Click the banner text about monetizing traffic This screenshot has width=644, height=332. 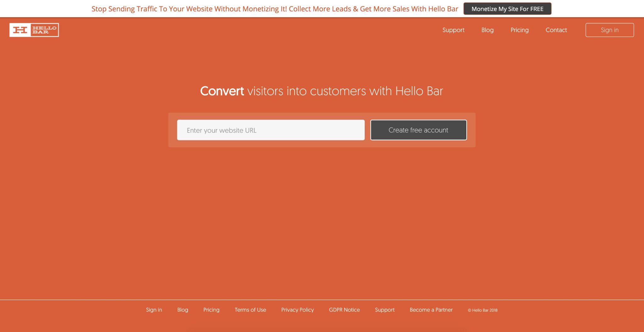pos(275,9)
